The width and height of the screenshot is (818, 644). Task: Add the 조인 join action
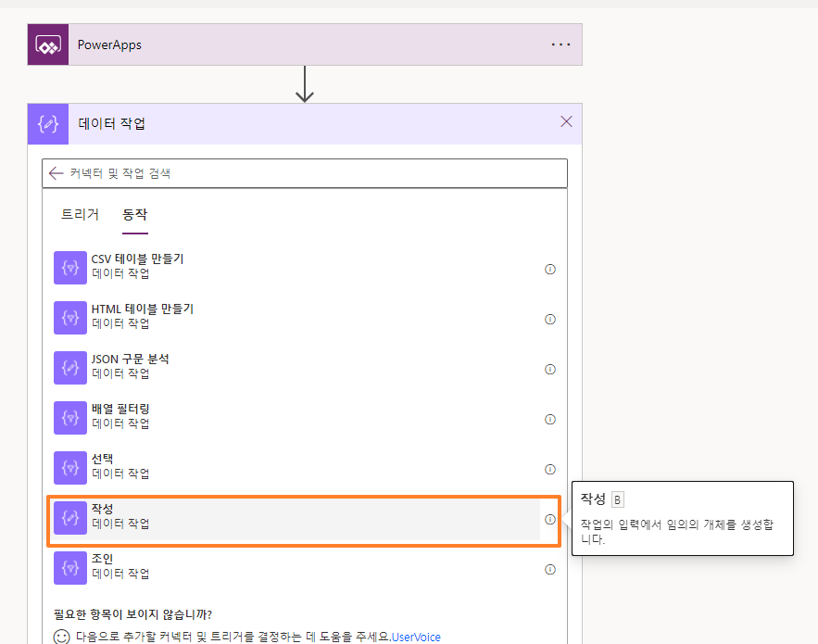[296, 568]
